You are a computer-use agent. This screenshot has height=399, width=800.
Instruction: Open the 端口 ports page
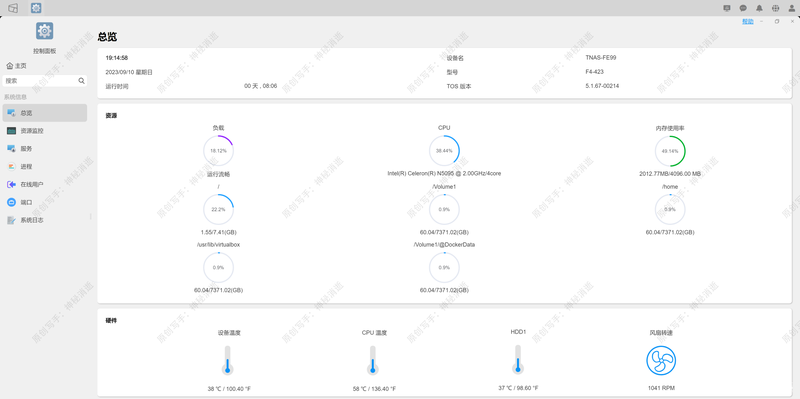click(44, 202)
